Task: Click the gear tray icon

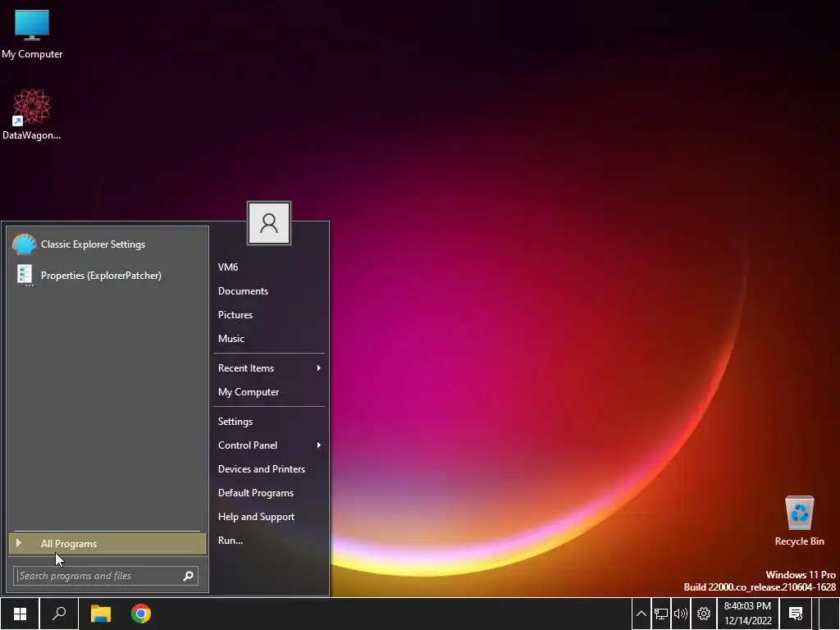Action: pyautogui.click(x=703, y=614)
